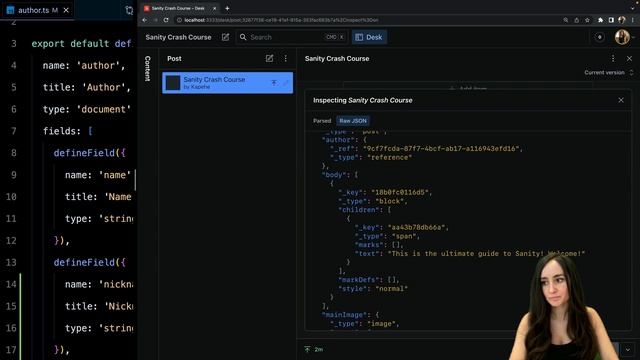Click the fields: [ code line
Viewport: 640px width, 360px height.
pyautogui.click(x=67, y=131)
